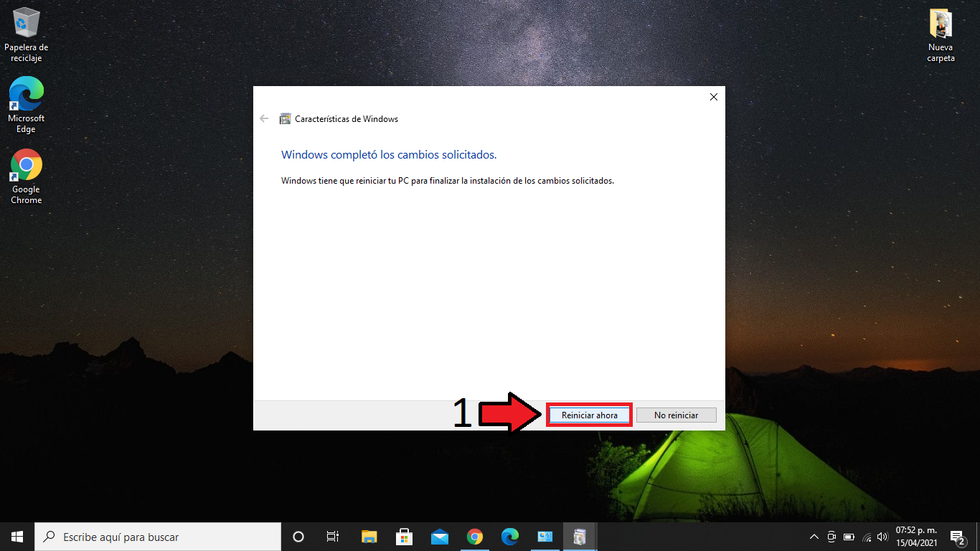Go back with the dialog's back arrow
The width and height of the screenshot is (980, 551).
point(264,119)
